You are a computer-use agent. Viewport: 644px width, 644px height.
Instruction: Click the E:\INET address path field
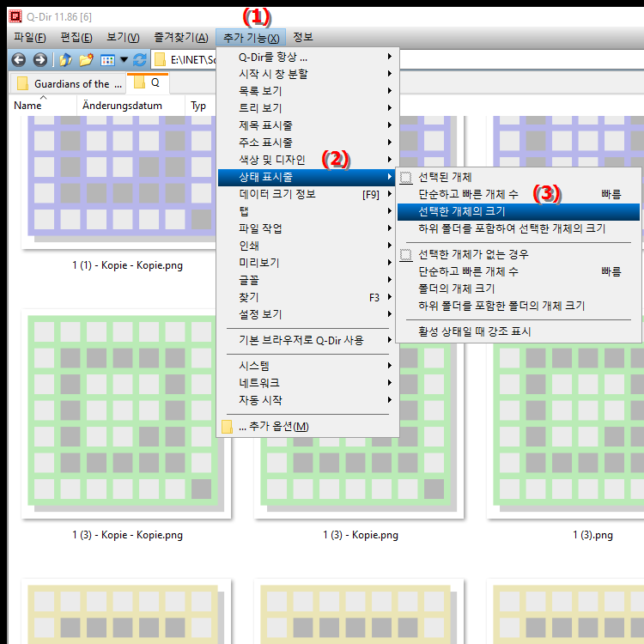(193, 60)
